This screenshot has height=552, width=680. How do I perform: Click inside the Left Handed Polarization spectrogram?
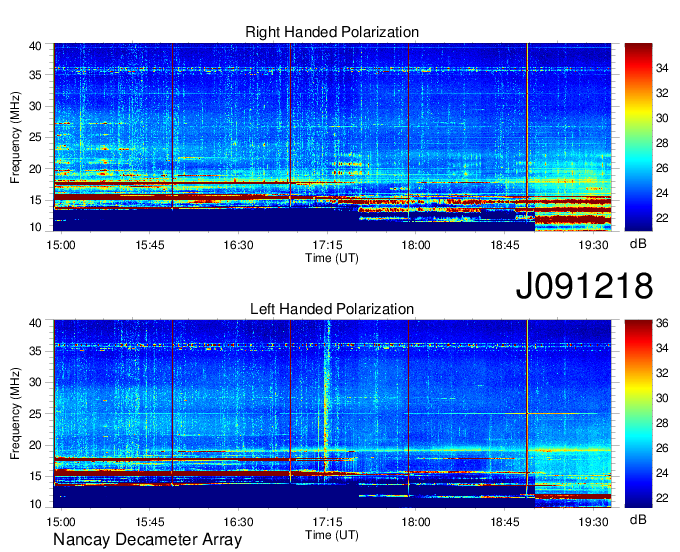click(x=332, y=414)
